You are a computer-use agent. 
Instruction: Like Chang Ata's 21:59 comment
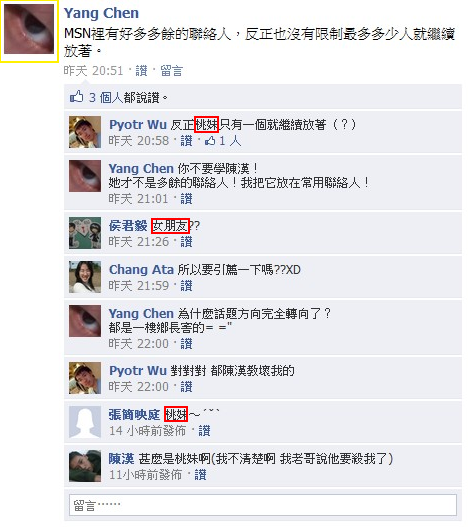[x=187, y=286]
